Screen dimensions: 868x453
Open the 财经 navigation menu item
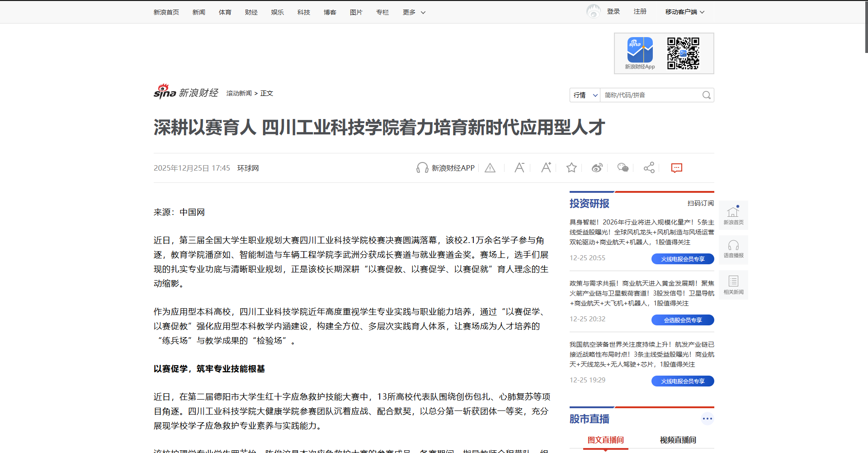(x=251, y=12)
